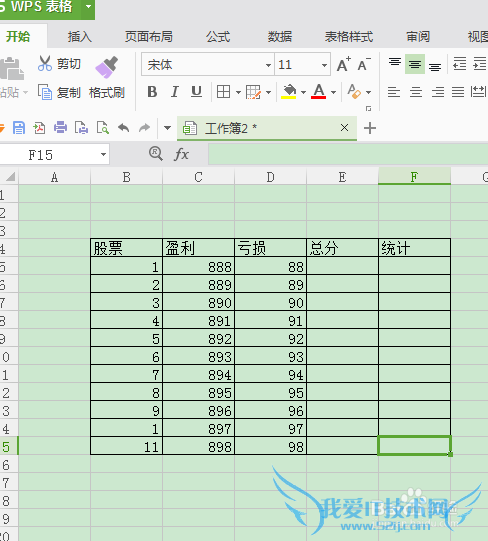Click the Paste clipboard icon
Viewport: 488px width, 541px height.
(11, 68)
